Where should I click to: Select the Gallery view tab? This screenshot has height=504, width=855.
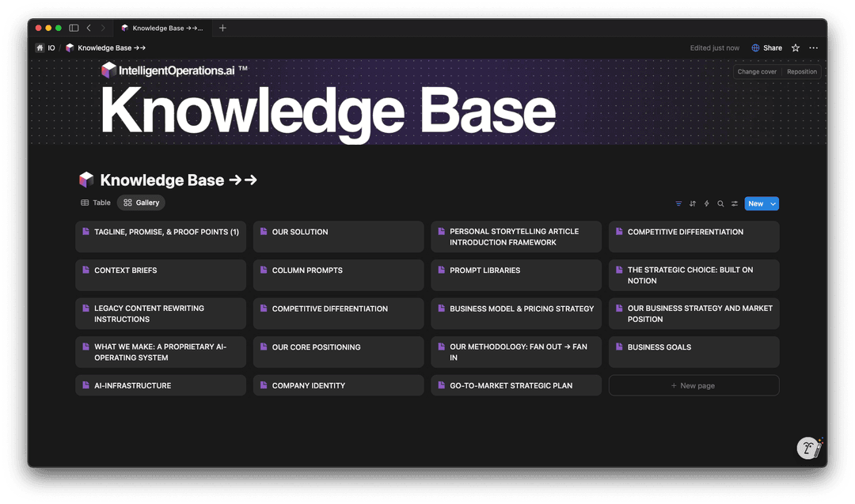pos(141,203)
